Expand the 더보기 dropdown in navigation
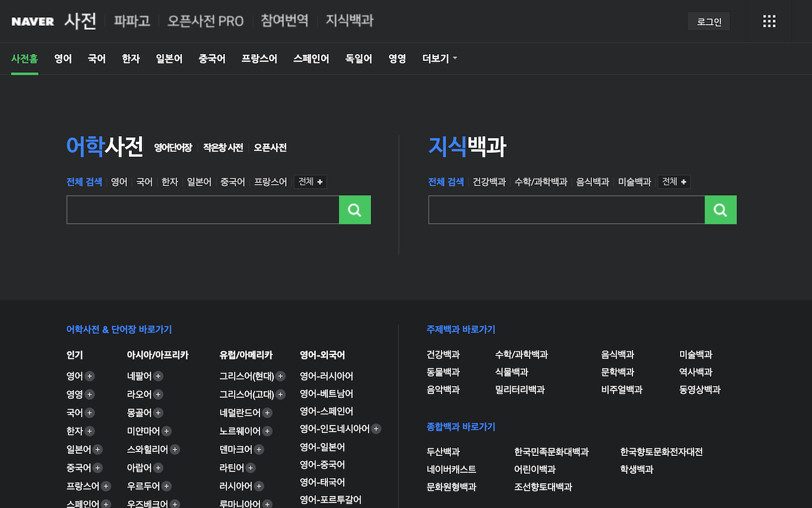The width and height of the screenshot is (812, 508). [x=440, y=58]
